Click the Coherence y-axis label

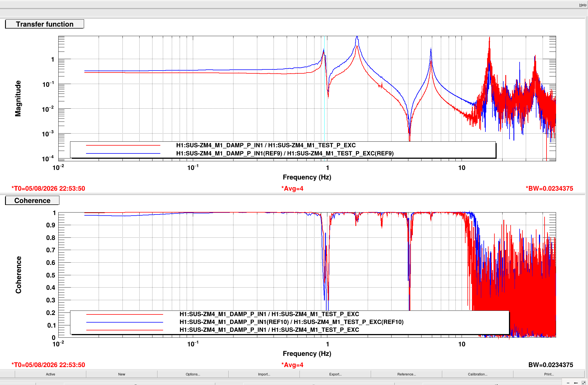(18, 275)
